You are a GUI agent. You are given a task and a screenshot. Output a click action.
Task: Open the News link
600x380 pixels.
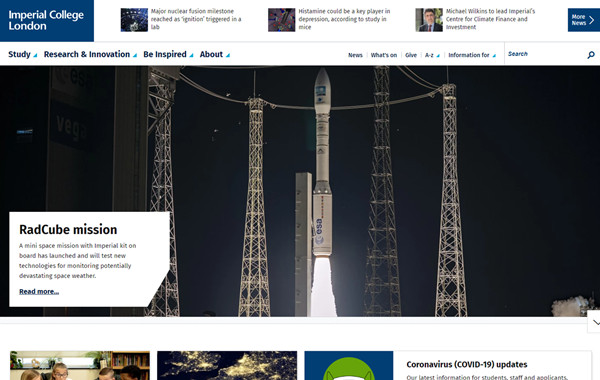coord(355,55)
